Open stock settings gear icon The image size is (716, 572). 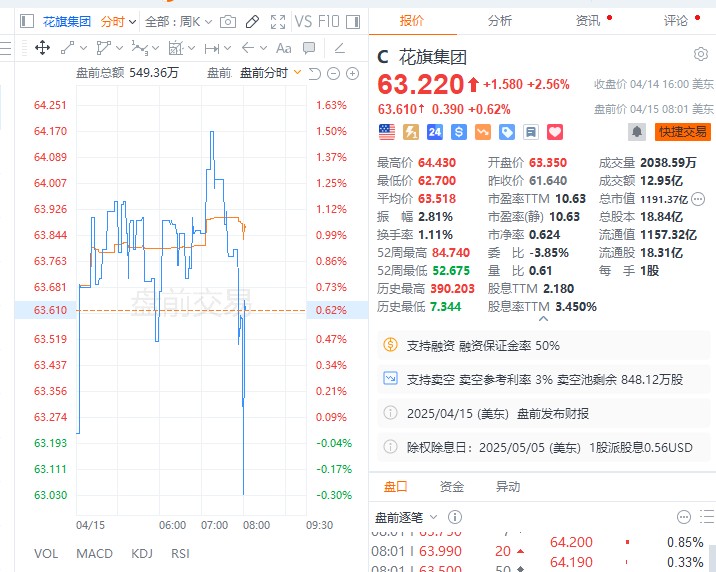pos(700,54)
